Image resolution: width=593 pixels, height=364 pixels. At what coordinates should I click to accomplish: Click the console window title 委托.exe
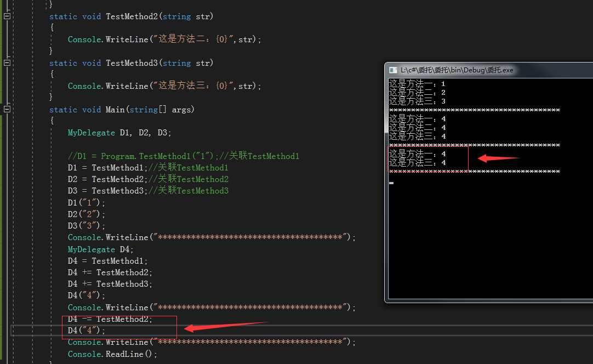coord(457,70)
